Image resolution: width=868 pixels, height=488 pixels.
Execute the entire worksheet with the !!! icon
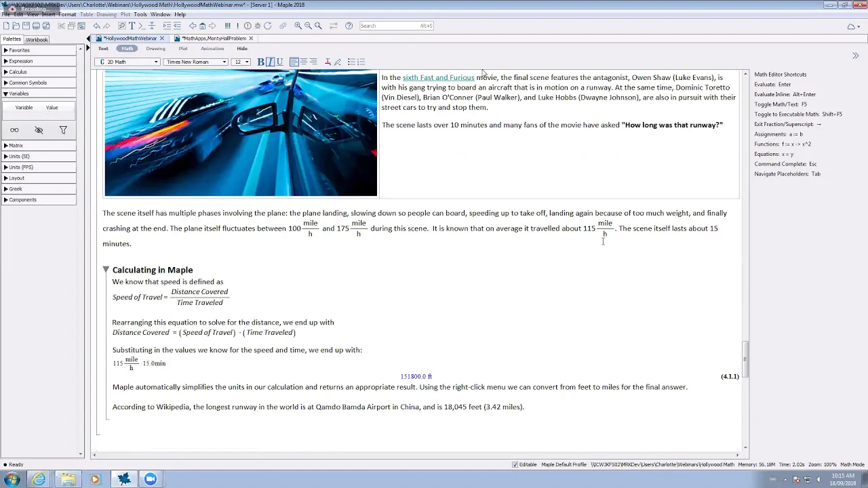coord(227,26)
